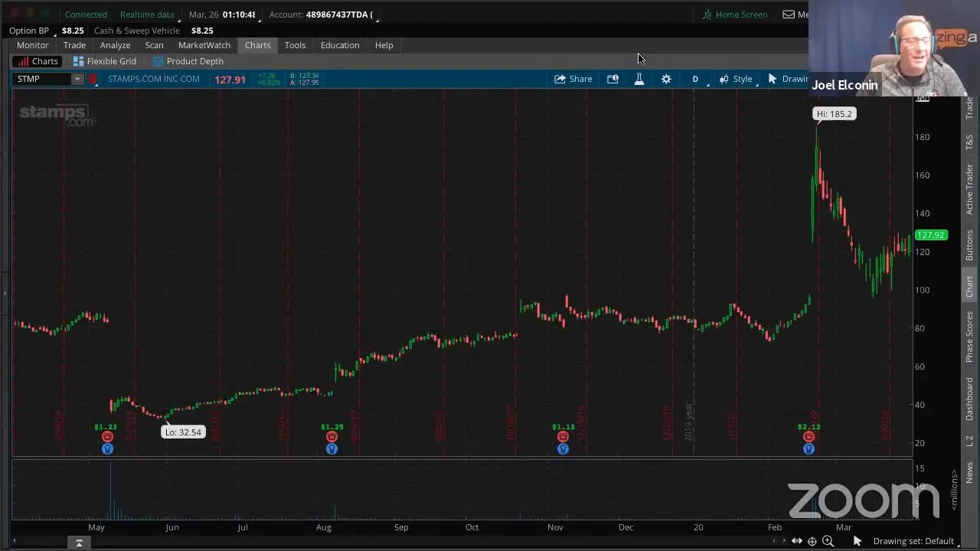Toggle horizontal pan arrows icon

(797, 541)
